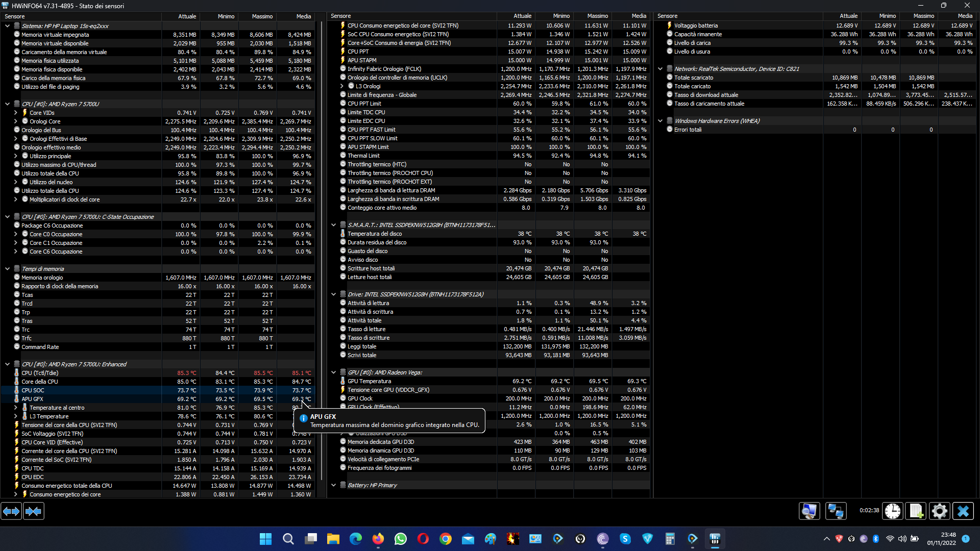Expand the Temperature al centro row

[x=16, y=408]
